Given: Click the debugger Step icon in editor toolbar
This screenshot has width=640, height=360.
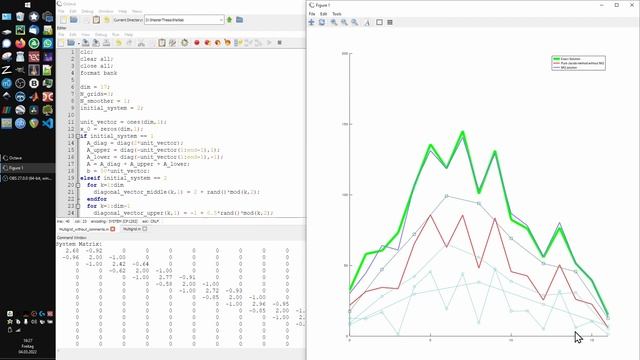Looking at the screenshot, I should (238, 42).
